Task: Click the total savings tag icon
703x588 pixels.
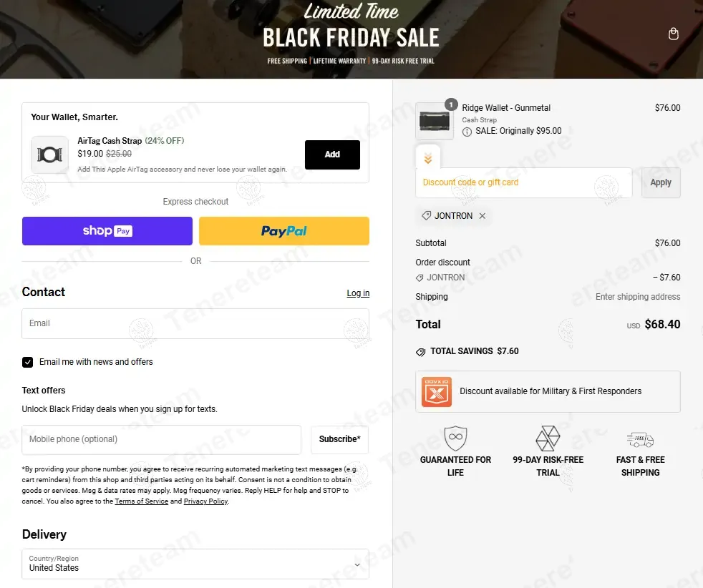Action: tap(420, 352)
